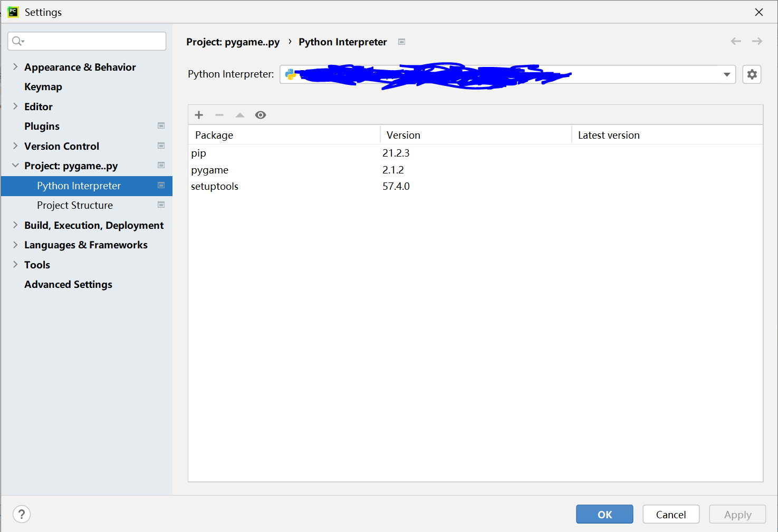Close the Settings dialog
This screenshot has height=532, width=778.
pyautogui.click(x=759, y=12)
